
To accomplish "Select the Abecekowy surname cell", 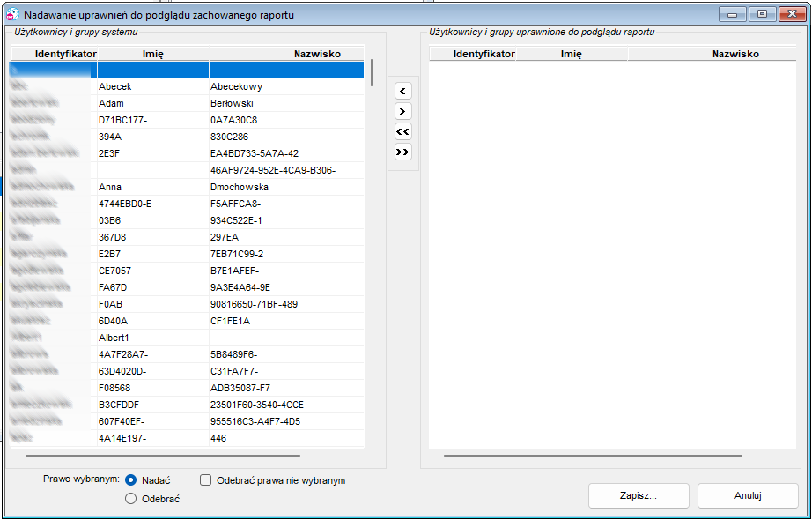I will pos(286,86).
